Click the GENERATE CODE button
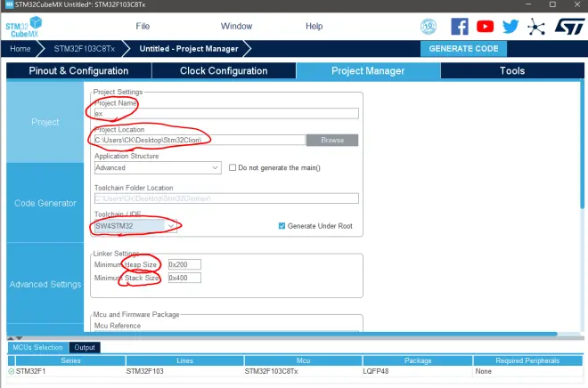The height and width of the screenshot is (388, 588). 463,49
